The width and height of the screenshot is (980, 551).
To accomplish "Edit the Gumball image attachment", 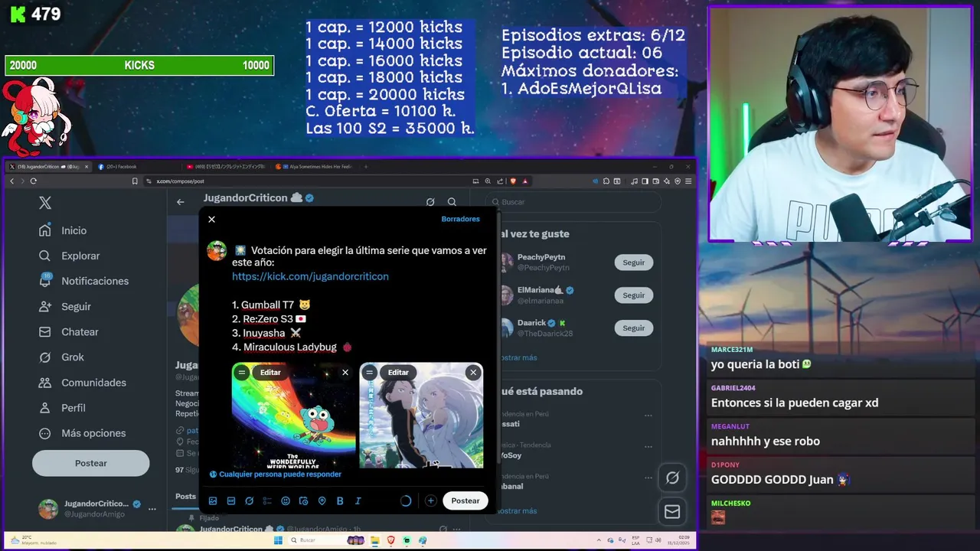I will [270, 372].
